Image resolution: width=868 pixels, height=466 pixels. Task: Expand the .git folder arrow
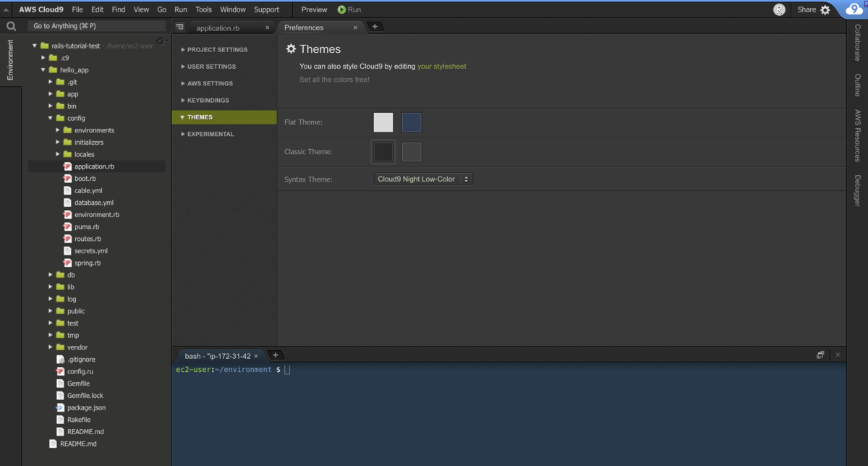coord(51,82)
